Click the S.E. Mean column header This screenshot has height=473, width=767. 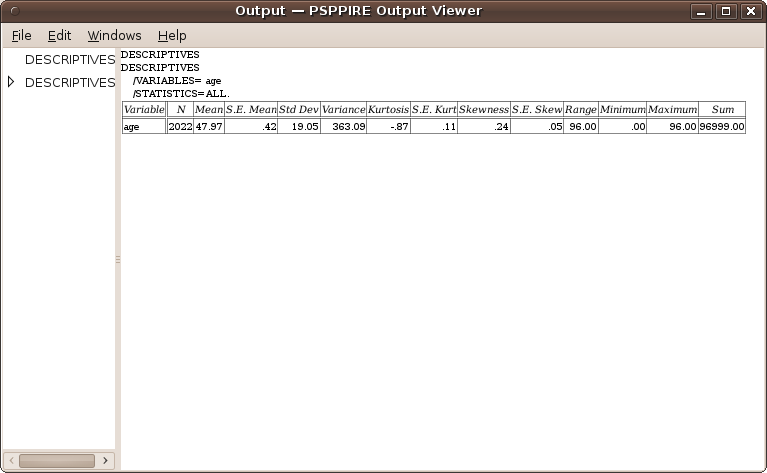pos(251,110)
